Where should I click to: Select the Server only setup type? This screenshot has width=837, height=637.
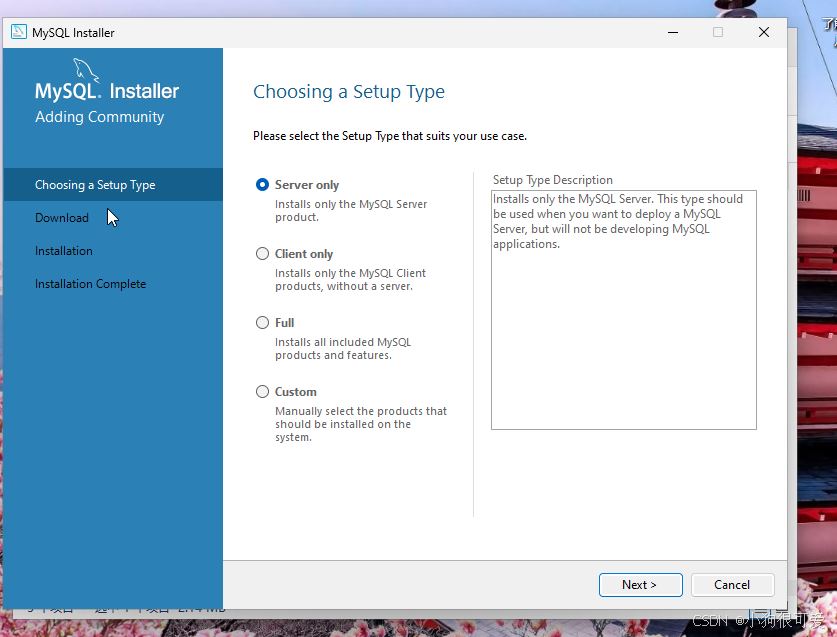click(262, 185)
